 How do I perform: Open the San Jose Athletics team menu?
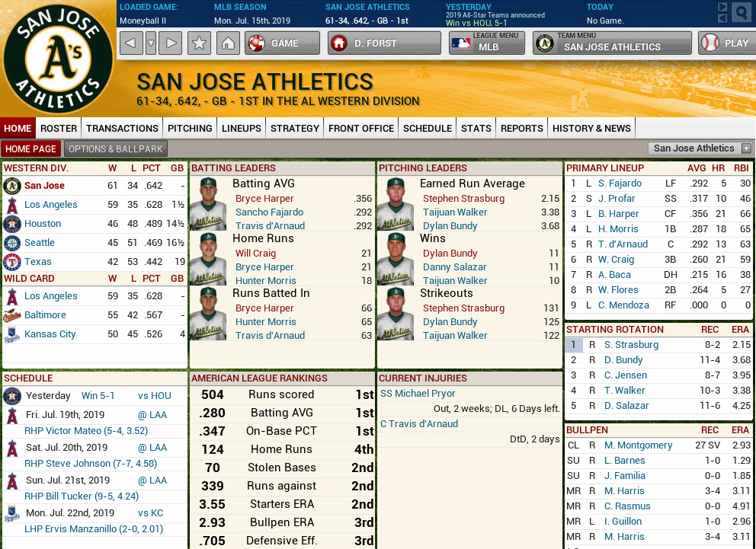pos(612,43)
